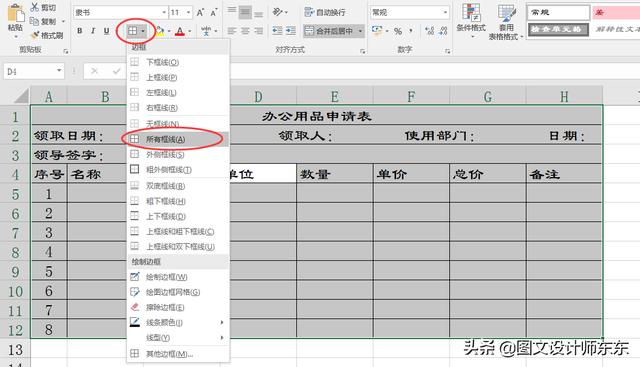Select the 常规 cell style
The image size is (640, 367).
pos(558,12)
